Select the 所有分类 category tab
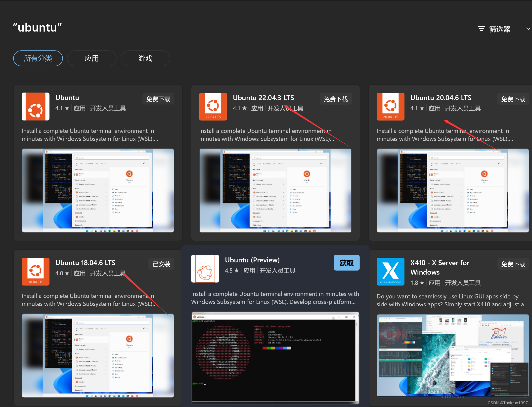532x407 pixels. [x=38, y=58]
